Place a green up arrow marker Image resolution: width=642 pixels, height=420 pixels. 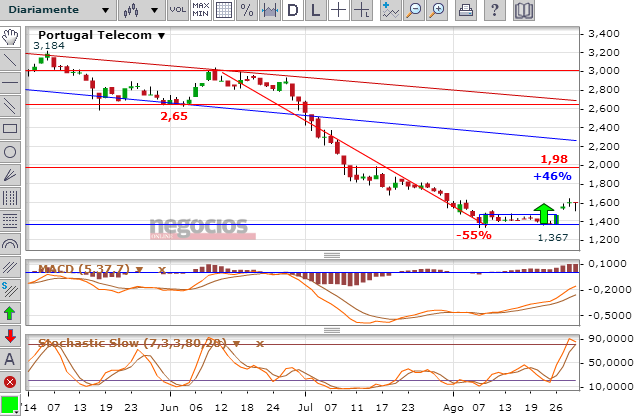[x=10, y=313]
